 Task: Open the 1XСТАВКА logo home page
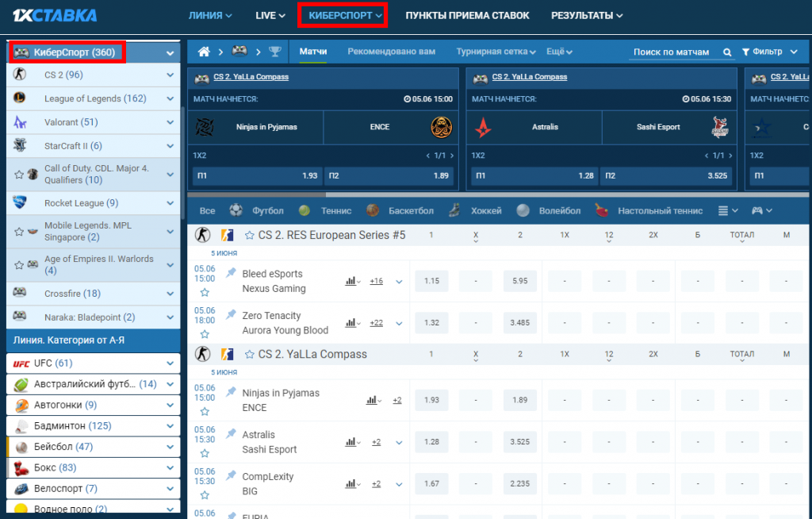pyautogui.click(x=55, y=16)
